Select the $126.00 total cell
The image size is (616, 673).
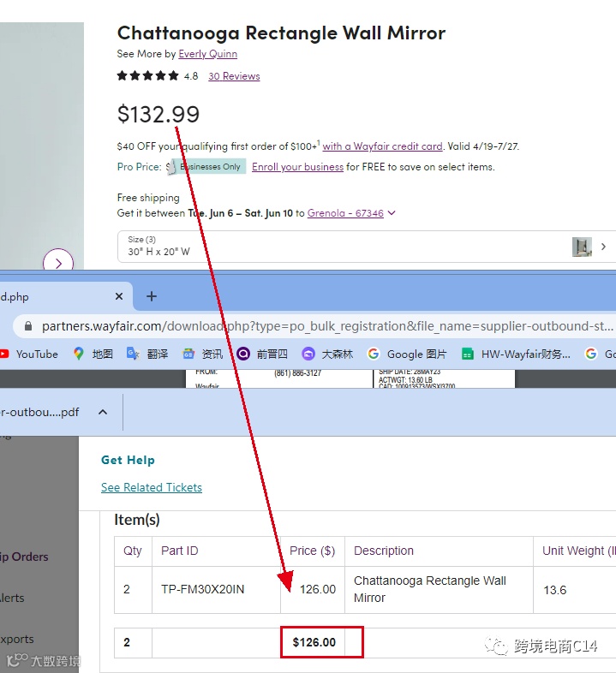click(314, 642)
